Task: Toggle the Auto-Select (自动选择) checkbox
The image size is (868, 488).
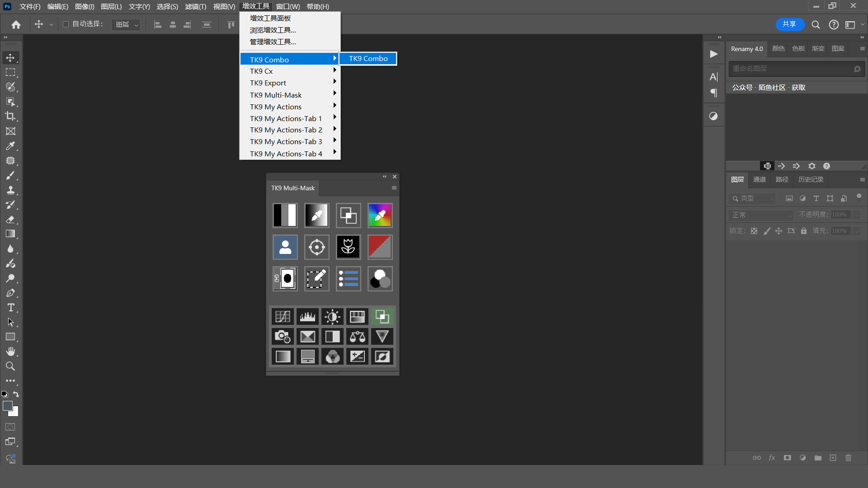Action: [66, 24]
